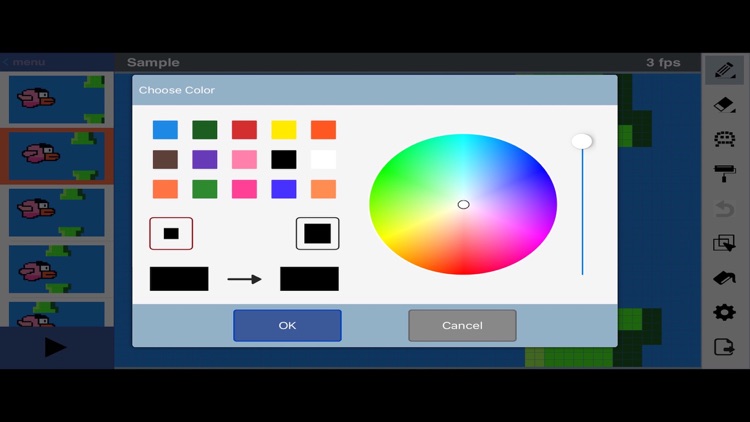Screen dimensions: 750x422
Task: Pick the yellow color swatch
Action: click(x=284, y=130)
